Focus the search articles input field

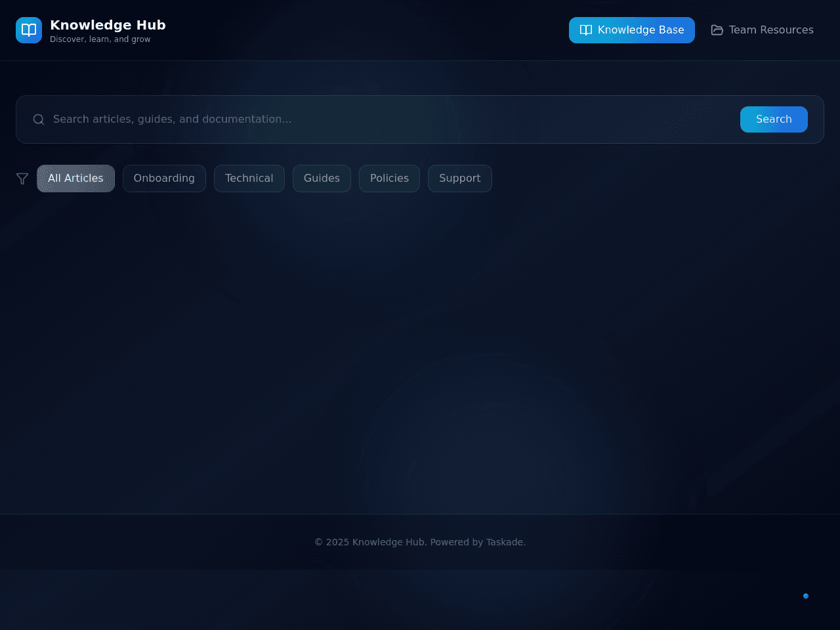click(391, 119)
